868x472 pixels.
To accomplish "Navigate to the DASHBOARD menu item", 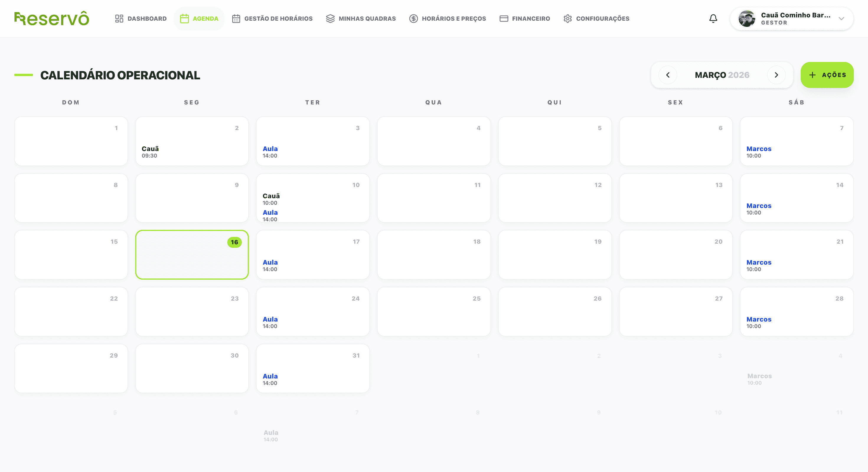I will (147, 19).
